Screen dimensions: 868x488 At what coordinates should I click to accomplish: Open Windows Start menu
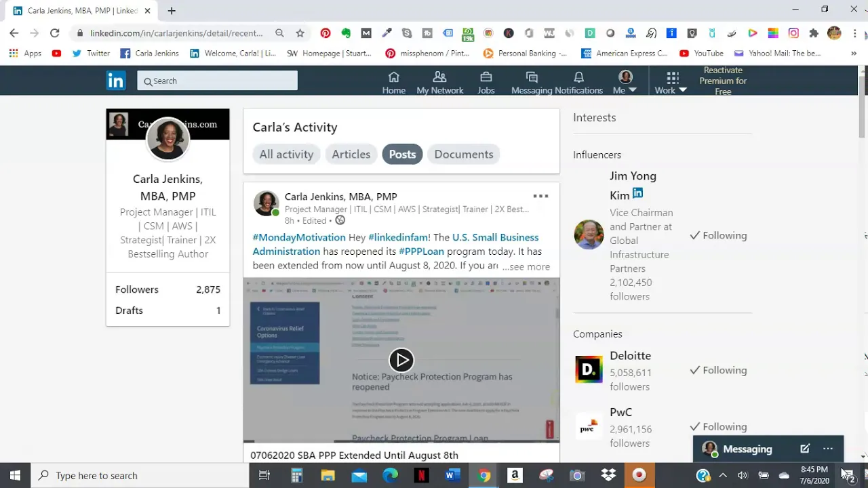[15, 475]
